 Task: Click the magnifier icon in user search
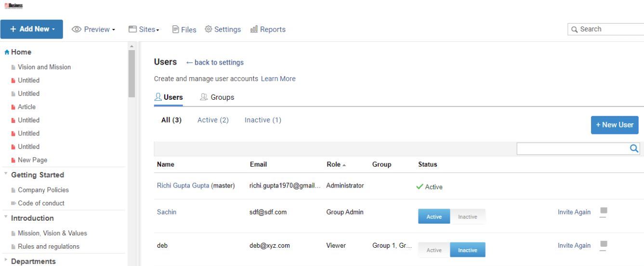click(634, 148)
